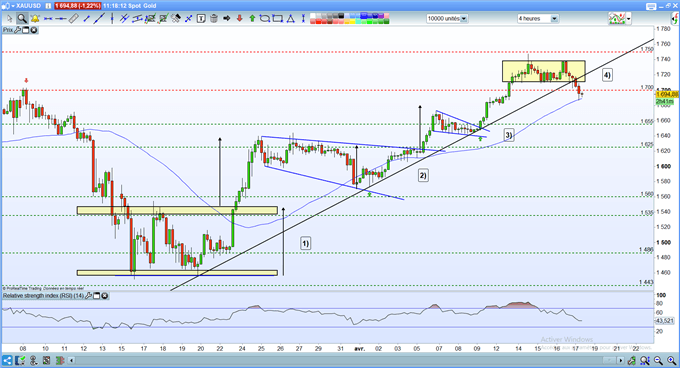Open the chart style indicator button
Viewport: 680px width, 368px height.
tap(617, 19)
